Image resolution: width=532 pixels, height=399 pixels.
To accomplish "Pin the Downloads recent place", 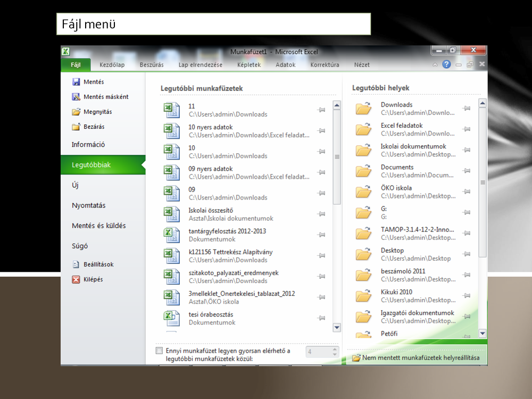I will pos(467,109).
